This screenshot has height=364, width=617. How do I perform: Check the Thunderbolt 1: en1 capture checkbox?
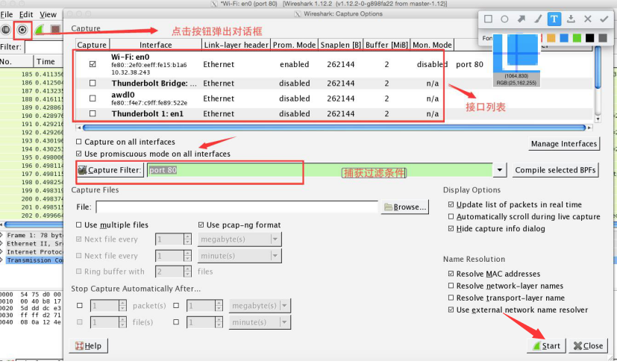[x=93, y=113]
